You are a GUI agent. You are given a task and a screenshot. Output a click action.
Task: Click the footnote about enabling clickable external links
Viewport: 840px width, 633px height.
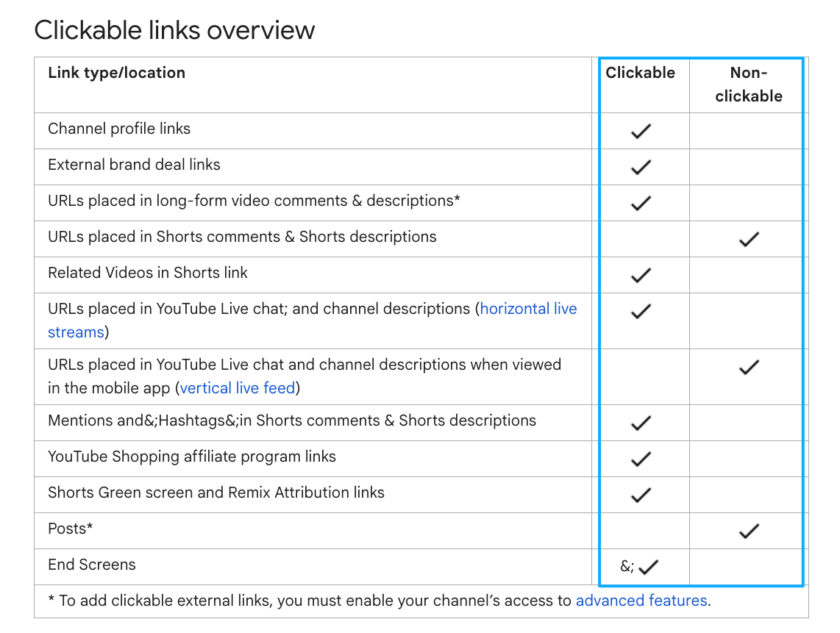(x=380, y=601)
